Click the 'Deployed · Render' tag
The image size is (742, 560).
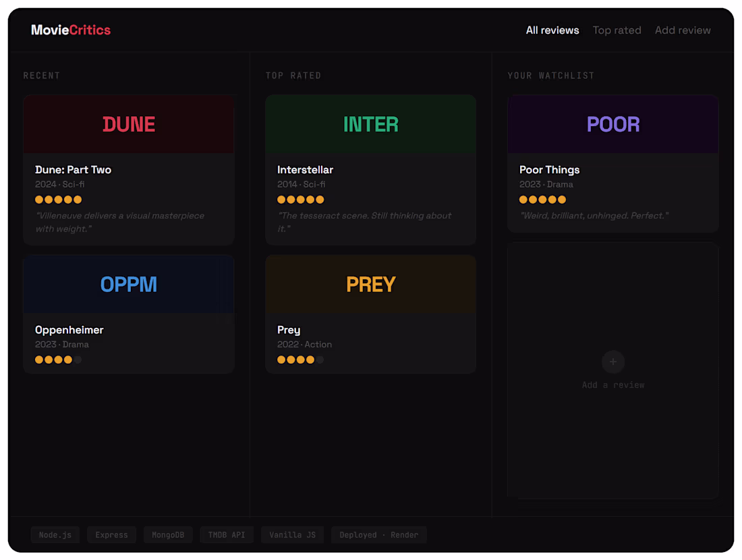379,534
